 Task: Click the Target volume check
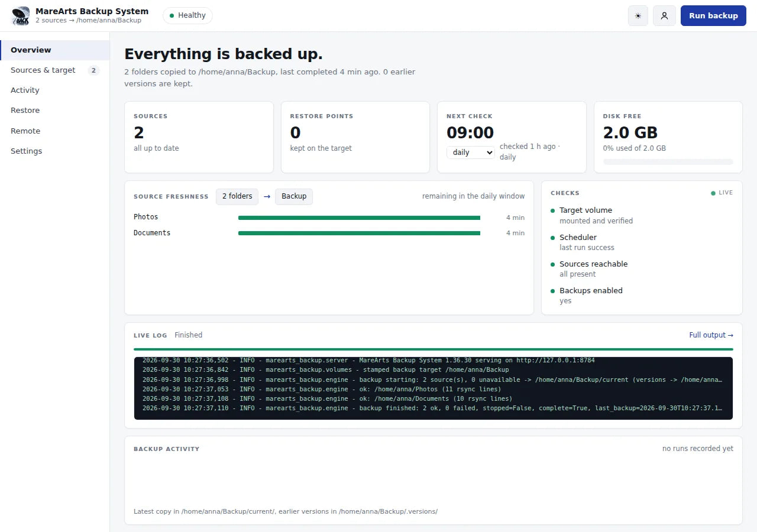click(x=642, y=215)
